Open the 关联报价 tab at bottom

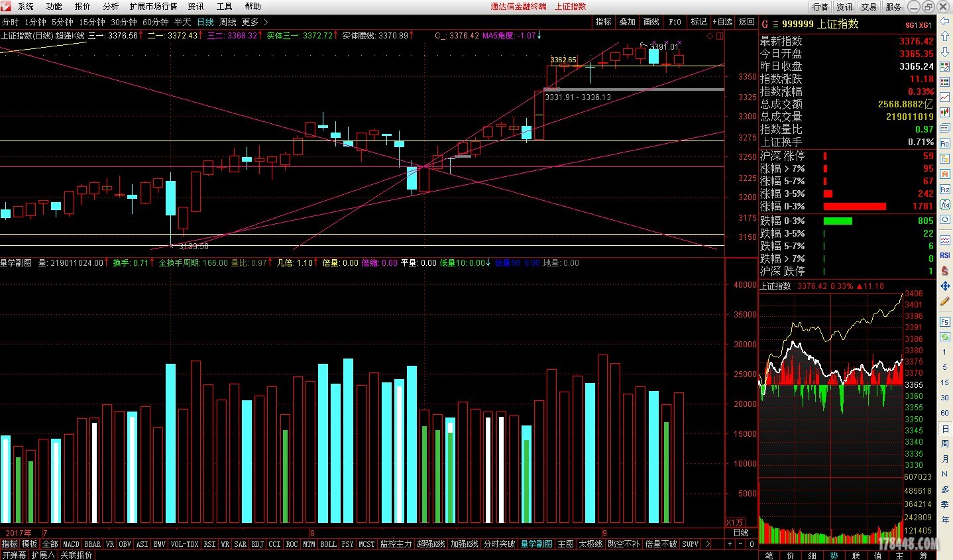coord(76,555)
